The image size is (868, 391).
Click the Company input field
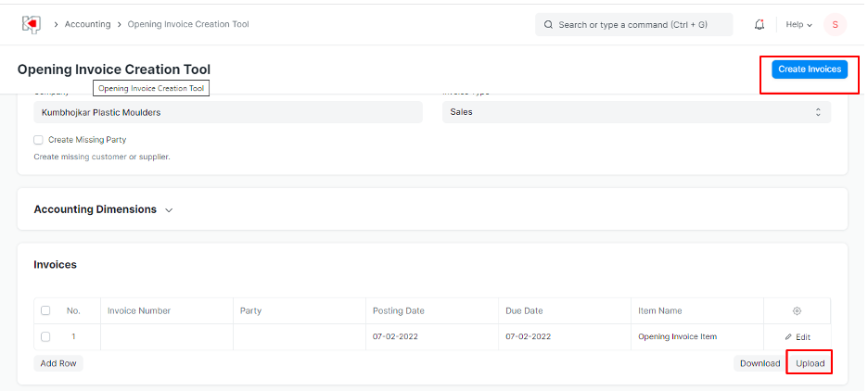[228, 112]
